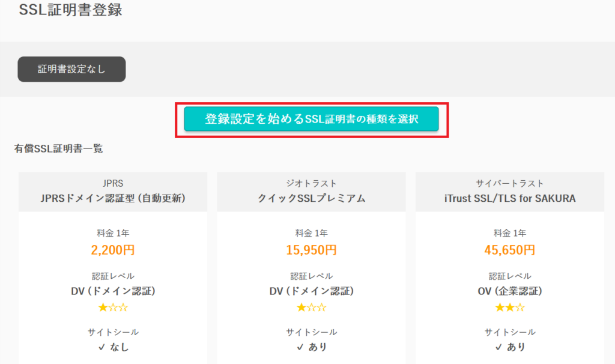Click the star rating under JPRS certificate

point(113,308)
